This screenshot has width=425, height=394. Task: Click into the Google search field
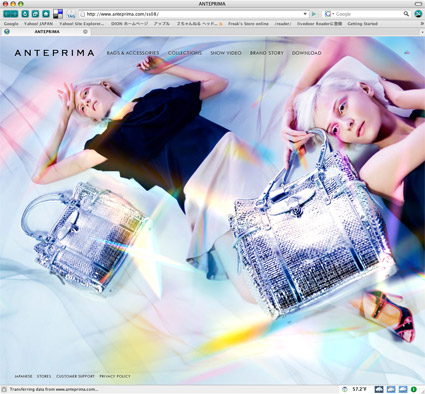tap(368, 14)
